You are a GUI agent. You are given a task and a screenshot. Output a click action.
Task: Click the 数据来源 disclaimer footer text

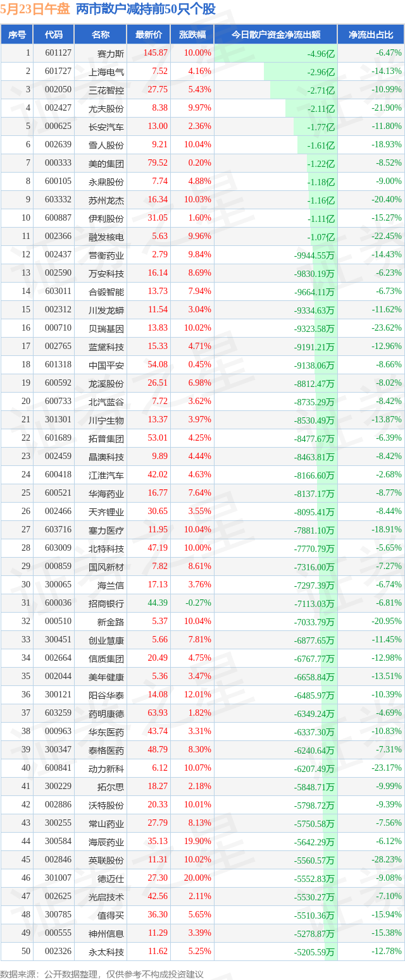tap(102, 974)
